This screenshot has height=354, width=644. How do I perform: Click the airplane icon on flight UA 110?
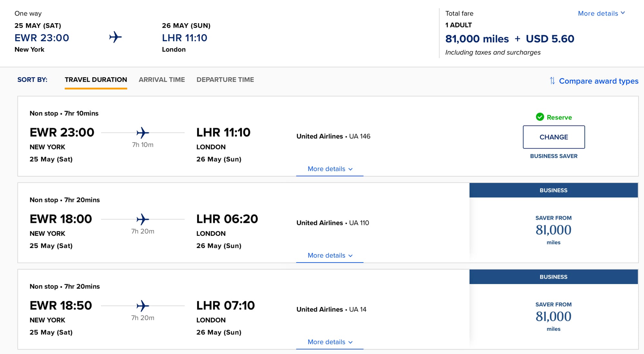pyautogui.click(x=143, y=219)
